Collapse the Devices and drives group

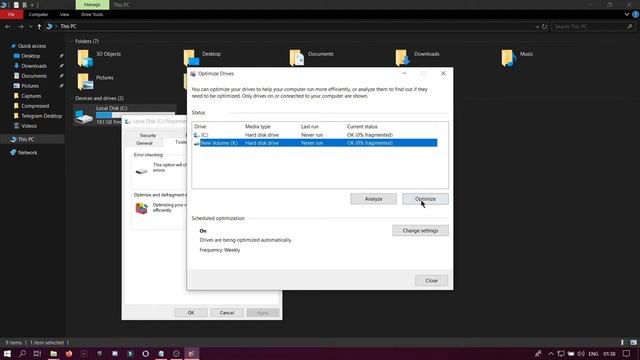coord(72,98)
